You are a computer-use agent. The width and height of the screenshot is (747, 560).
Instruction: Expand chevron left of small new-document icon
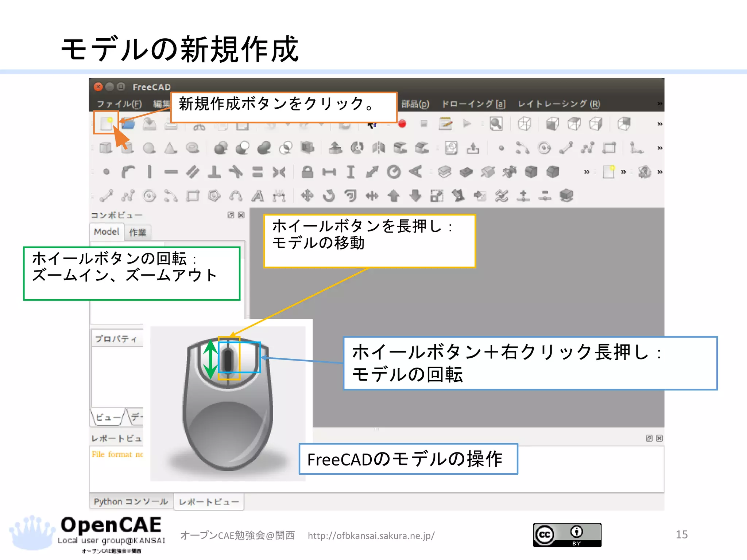(x=587, y=172)
